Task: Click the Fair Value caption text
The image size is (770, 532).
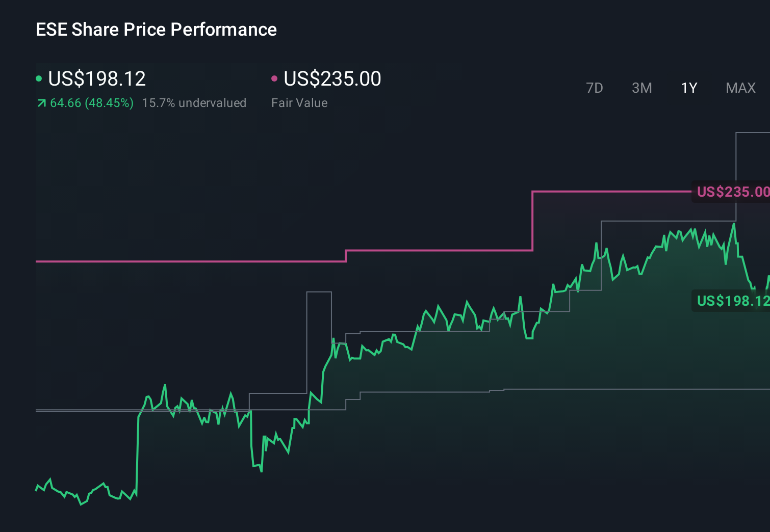Action: 300,103
